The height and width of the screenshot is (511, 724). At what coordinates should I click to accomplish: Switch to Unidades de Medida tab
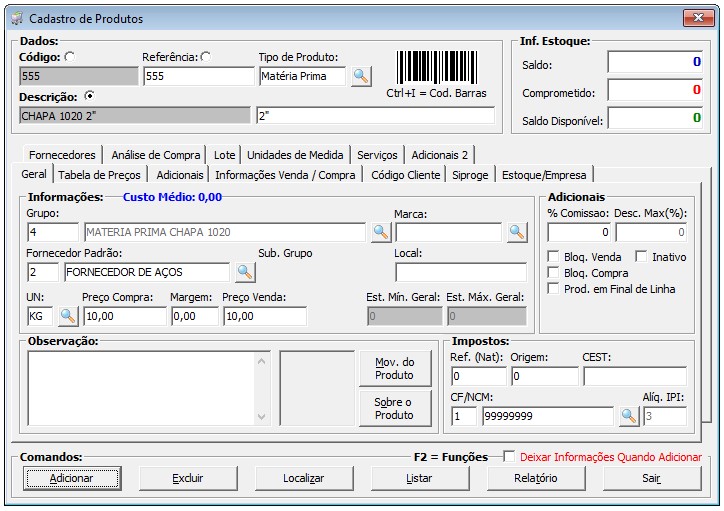pyautogui.click(x=295, y=155)
